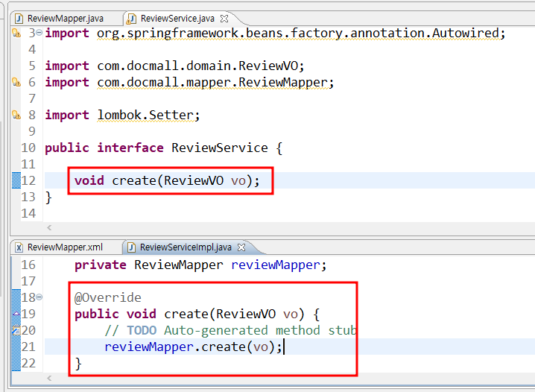Click the closing brace on line 22
Image resolution: width=535 pixels, height=392 pixels.
point(78,364)
